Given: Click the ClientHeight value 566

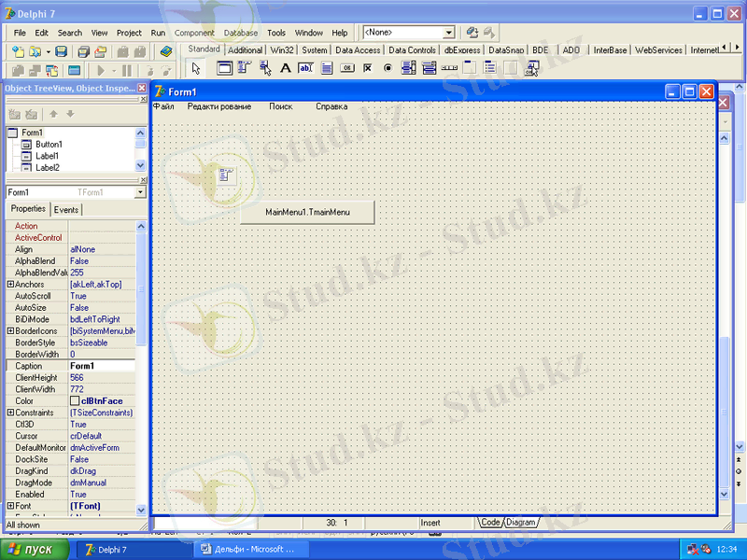Looking at the screenshot, I should (102, 378).
